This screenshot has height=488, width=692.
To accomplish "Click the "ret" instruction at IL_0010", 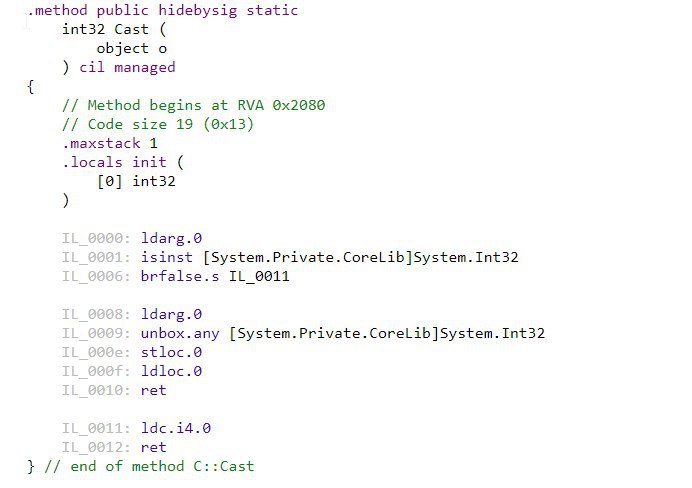I will 154,390.
